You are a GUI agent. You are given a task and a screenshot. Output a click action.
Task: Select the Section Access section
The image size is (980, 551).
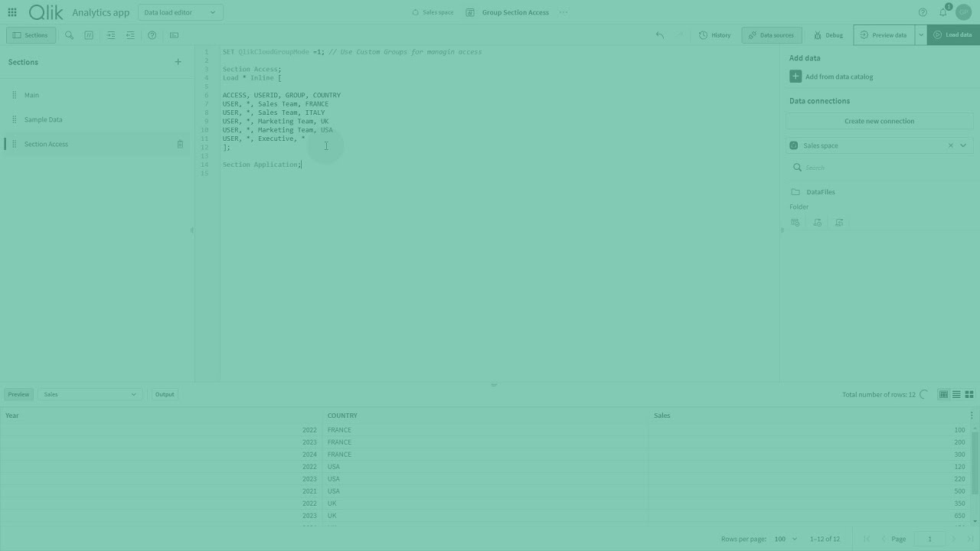96,144
